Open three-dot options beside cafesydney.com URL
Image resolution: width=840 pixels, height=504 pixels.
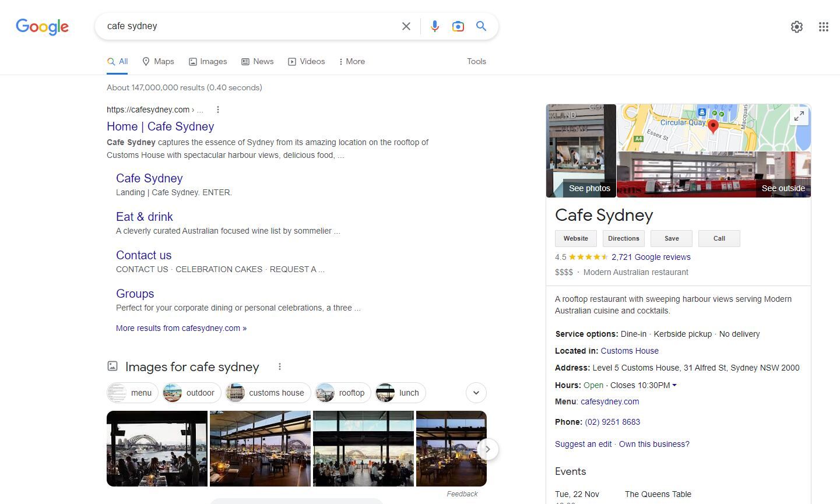click(218, 110)
